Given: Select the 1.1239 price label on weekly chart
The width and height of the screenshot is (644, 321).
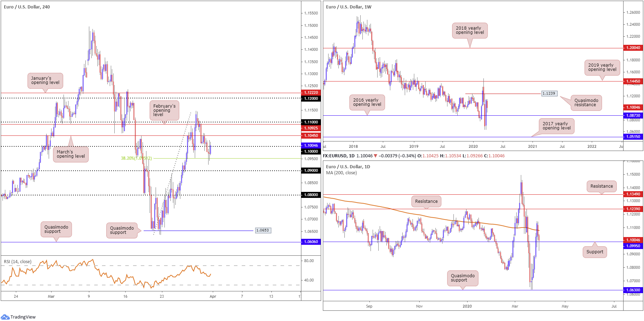Looking at the screenshot, I should click(549, 93).
